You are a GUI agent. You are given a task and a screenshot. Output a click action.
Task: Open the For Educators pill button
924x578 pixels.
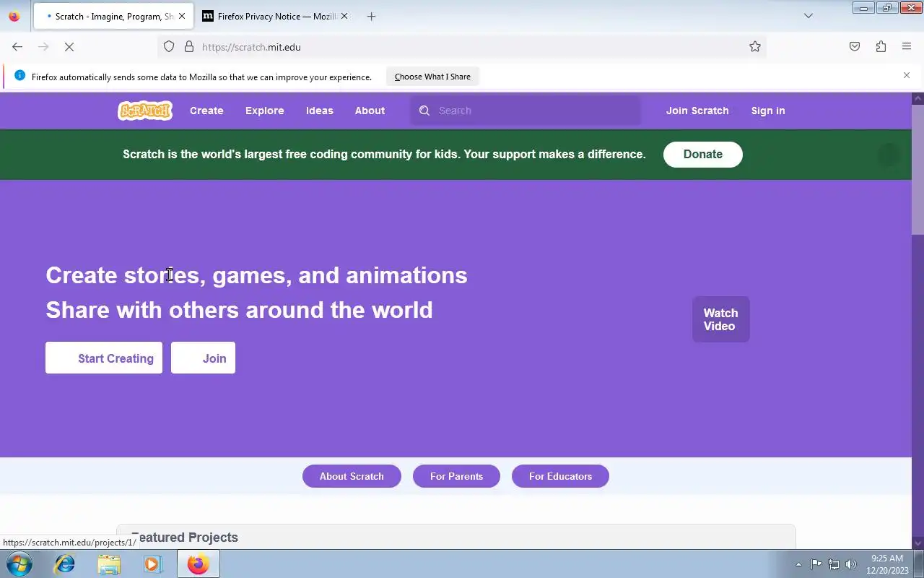(560, 476)
